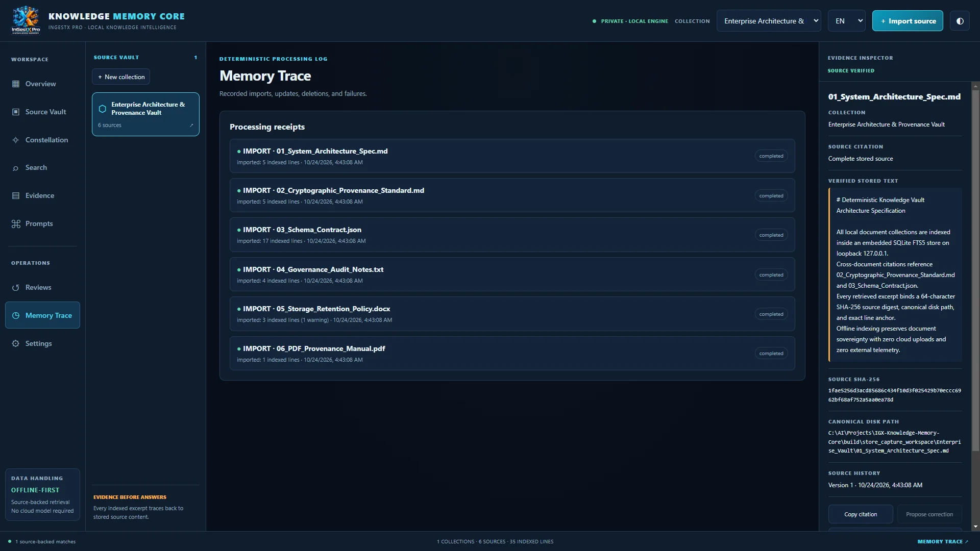This screenshot has width=980, height=551.
Task: Click the Search magnifier icon in sidebar
Action: tap(16, 168)
